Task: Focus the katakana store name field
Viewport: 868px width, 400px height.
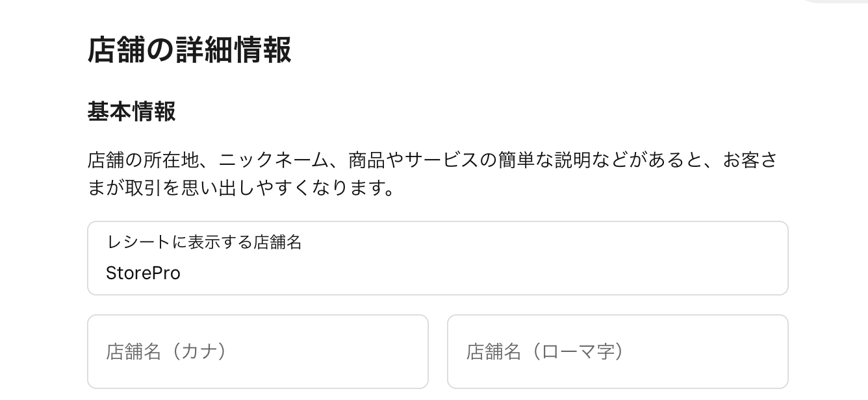Action: [x=258, y=351]
